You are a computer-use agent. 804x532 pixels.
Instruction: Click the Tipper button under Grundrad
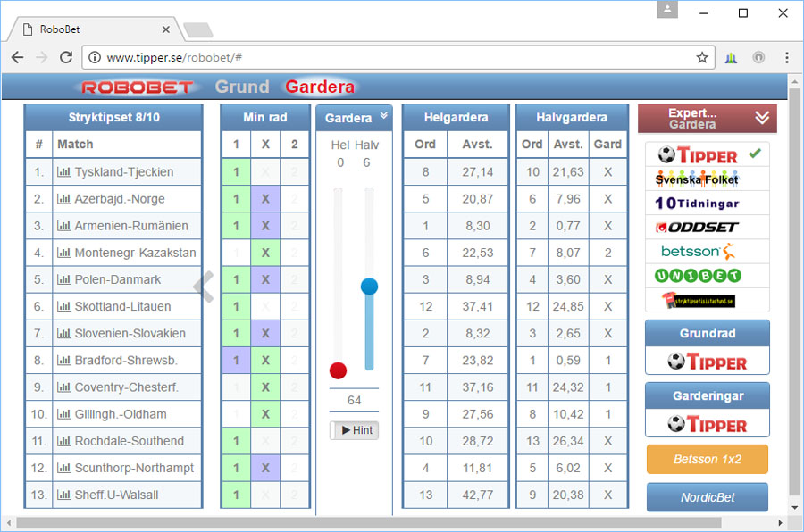click(x=708, y=362)
